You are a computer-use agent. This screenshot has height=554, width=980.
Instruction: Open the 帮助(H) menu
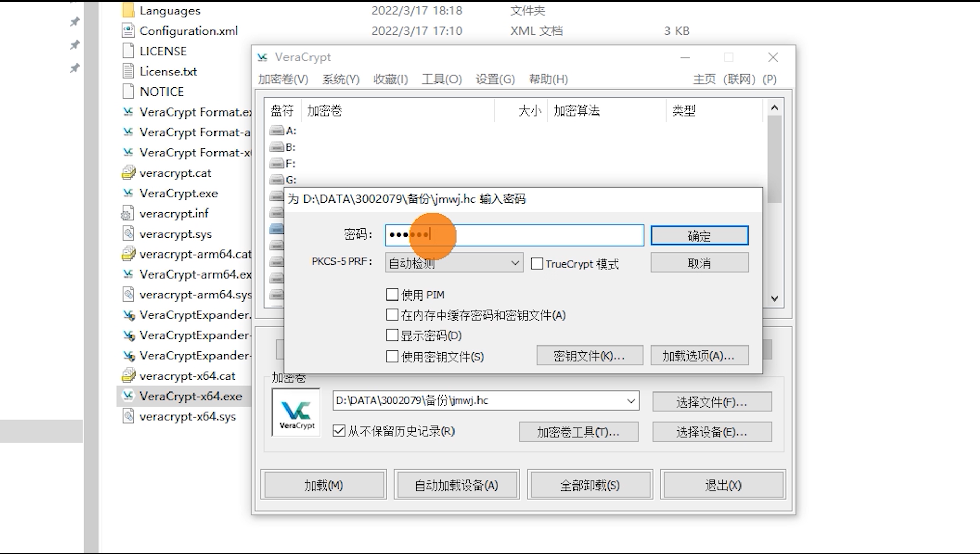548,79
